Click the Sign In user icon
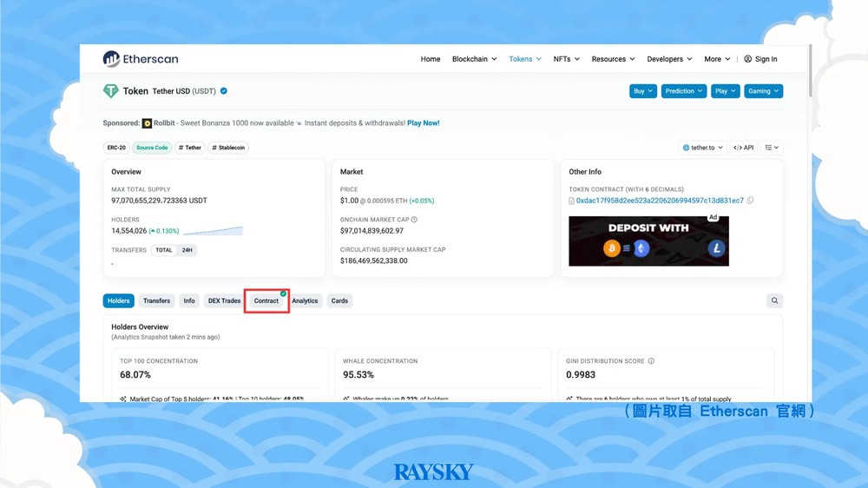 747,59
